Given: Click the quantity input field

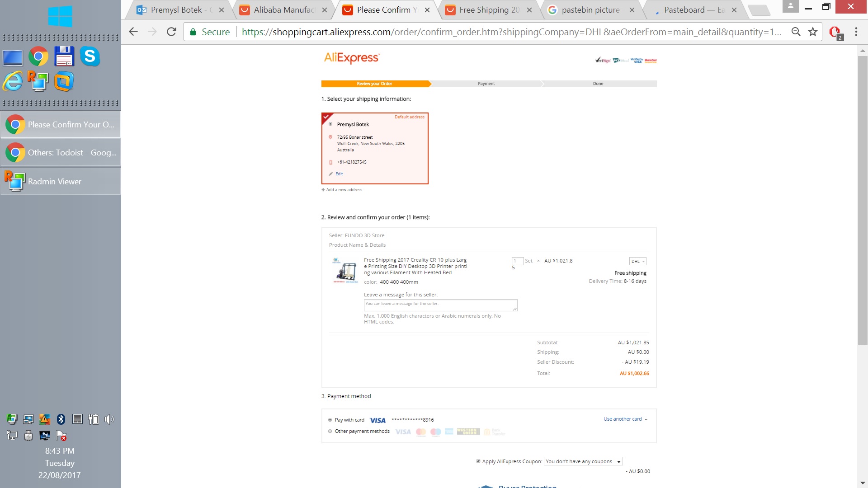Looking at the screenshot, I should tap(517, 261).
